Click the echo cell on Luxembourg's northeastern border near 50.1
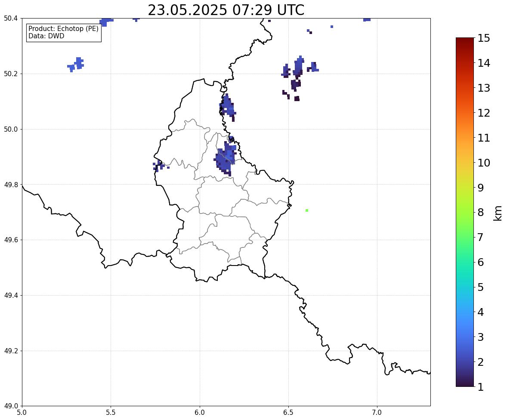The image size is (507, 420). [x=228, y=107]
